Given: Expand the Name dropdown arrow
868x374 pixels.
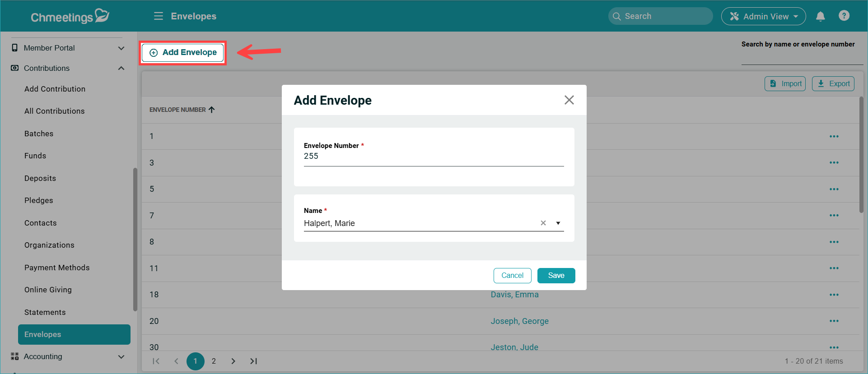Looking at the screenshot, I should coord(558,223).
